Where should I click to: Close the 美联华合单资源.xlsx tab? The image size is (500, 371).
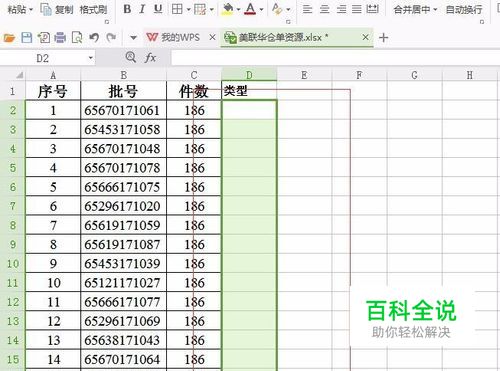366,37
